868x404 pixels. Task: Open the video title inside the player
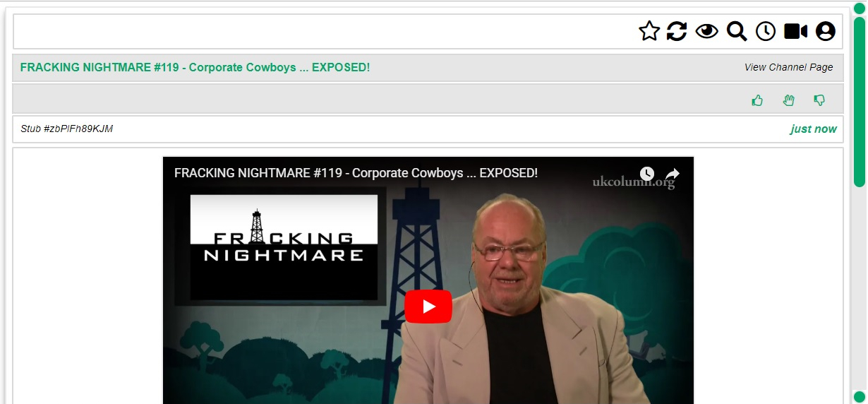click(x=356, y=173)
